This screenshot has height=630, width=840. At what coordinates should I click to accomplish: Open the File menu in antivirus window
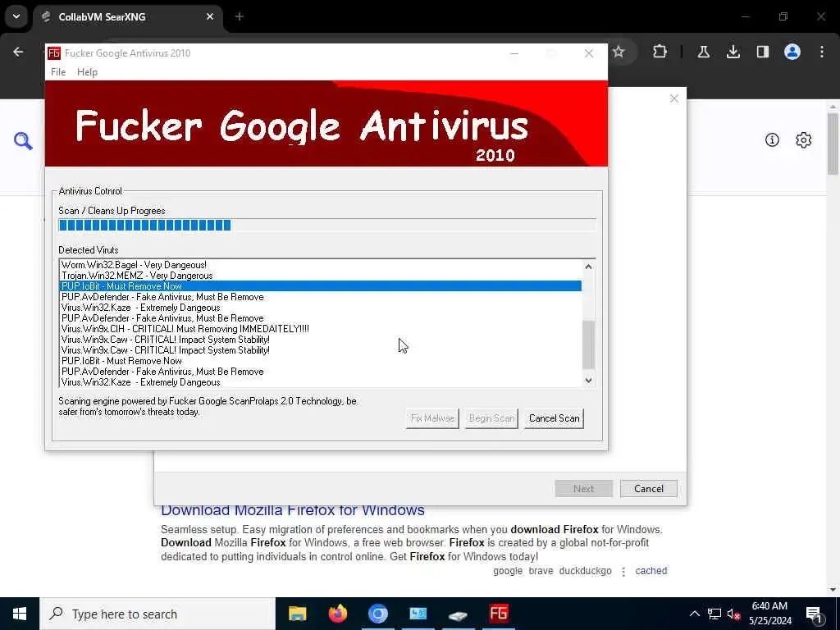[58, 72]
